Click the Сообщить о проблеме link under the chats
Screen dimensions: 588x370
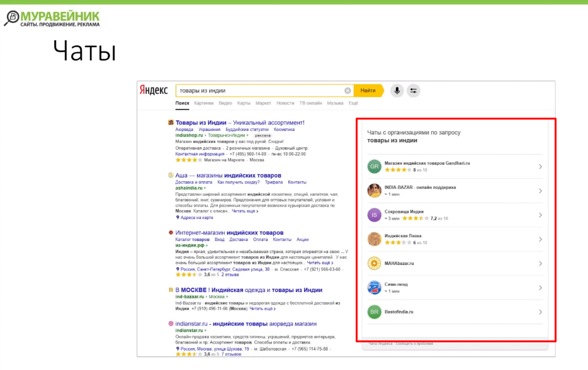(x=414, y=344)
